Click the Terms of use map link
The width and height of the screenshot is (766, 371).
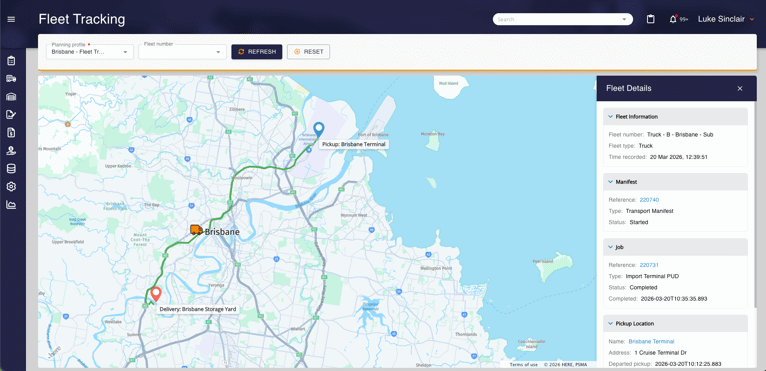[x=524, y=365]
